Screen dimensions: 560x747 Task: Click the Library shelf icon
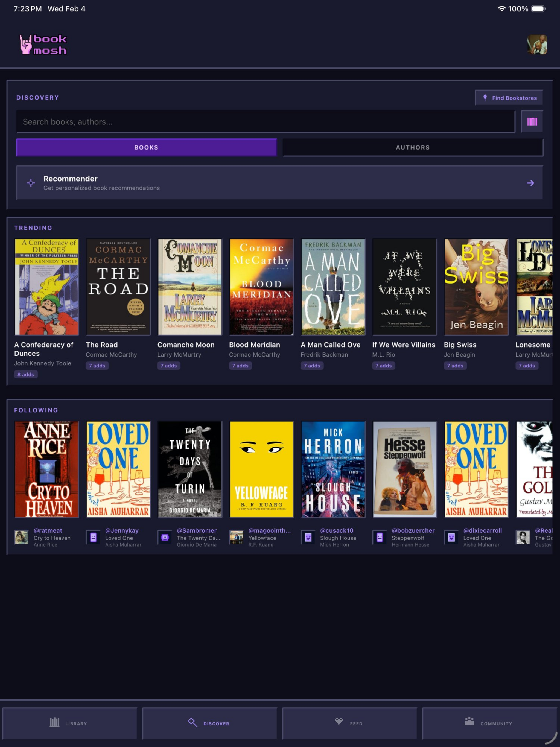pos(54,722)
